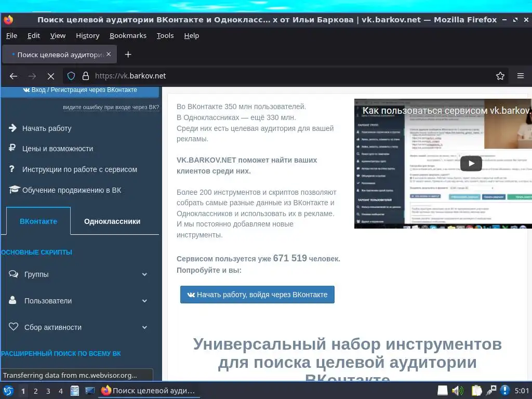
Task: Open Цены и возможности link
Action: (x=58, y=149)
